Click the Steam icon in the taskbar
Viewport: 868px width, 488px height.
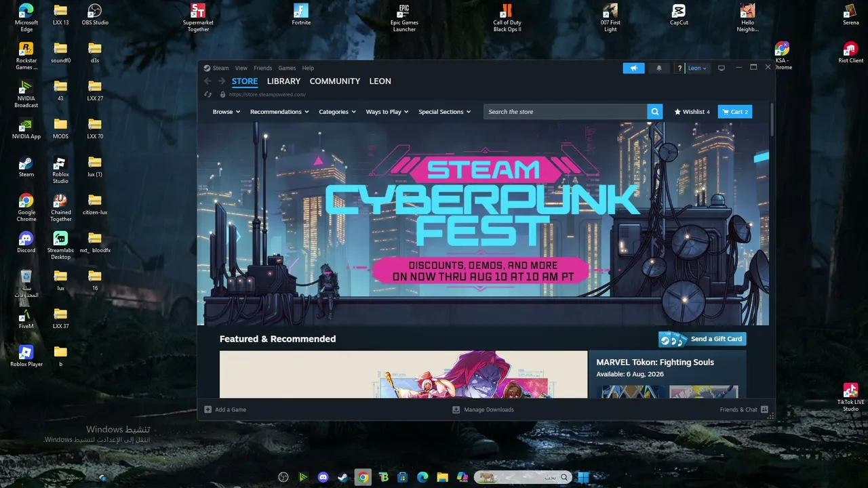click(x=343, y=477)
